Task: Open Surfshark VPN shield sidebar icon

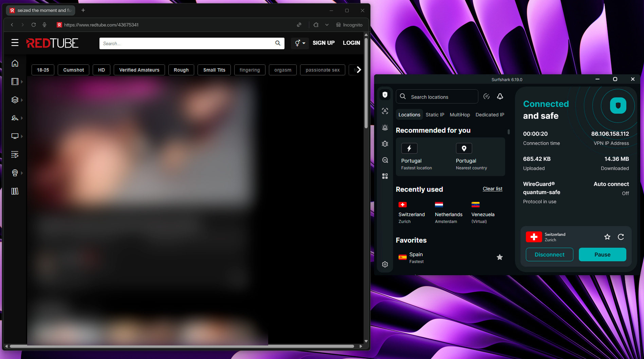Action: tap(385, 95)
